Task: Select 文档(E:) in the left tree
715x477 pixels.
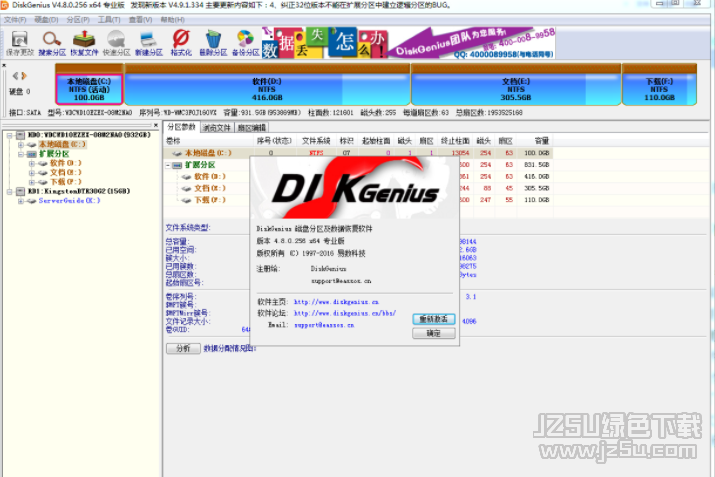Action: (x=66, y=173)
